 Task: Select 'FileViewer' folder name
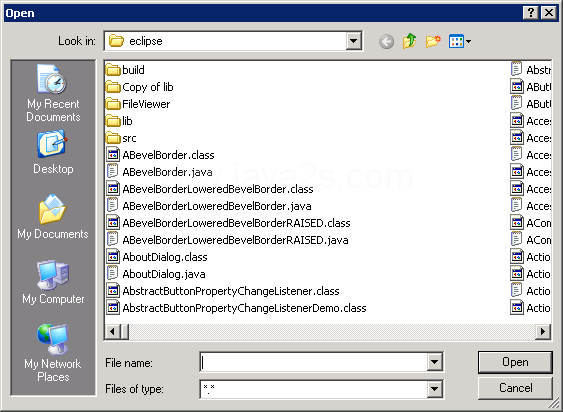[x=146, y=104]
